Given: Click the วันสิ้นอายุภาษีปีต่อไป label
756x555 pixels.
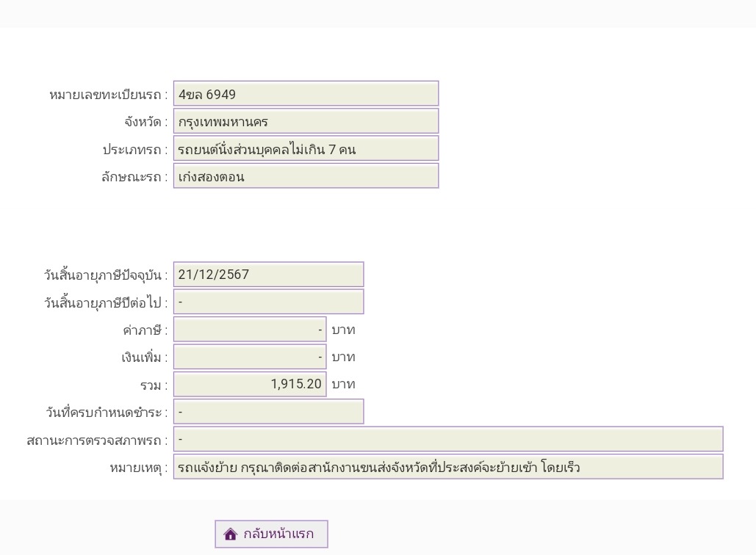Looking at the screenshot, I should (106, 303).
